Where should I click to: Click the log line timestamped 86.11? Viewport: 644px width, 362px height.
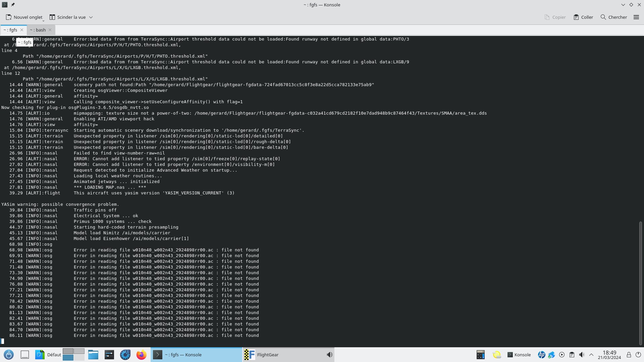point(134,335)
